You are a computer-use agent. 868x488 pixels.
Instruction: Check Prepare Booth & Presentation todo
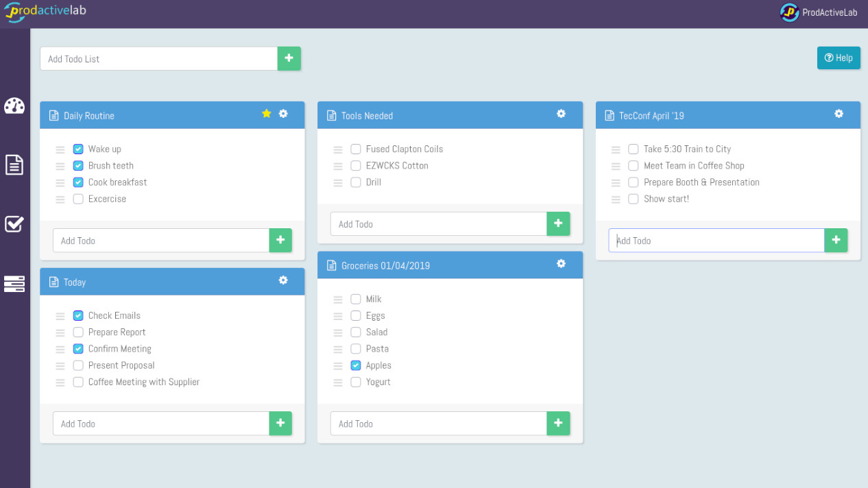click(634, 182)
